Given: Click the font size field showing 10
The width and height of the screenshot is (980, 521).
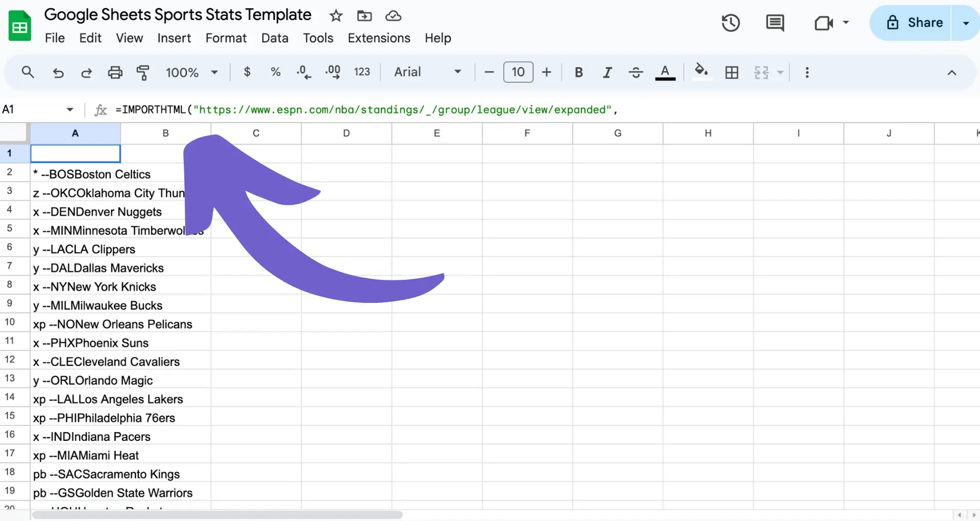Looking at the screenshot, I should click(518, 72).
